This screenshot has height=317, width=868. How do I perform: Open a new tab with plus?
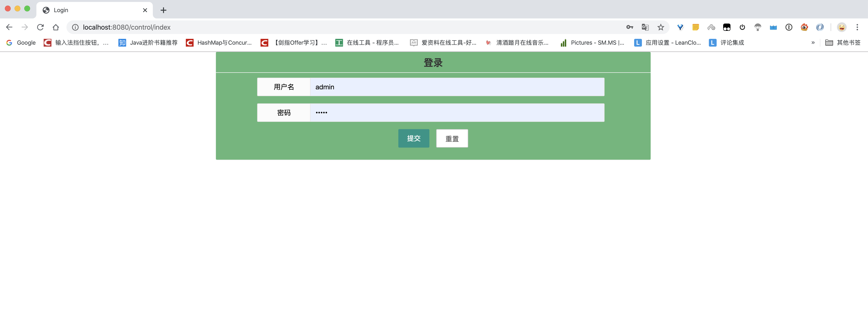(164, 10)
